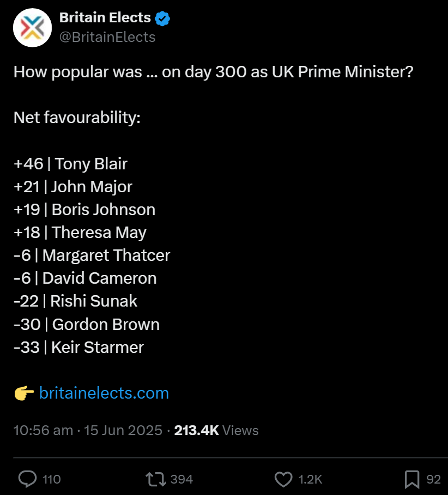Click the repost arrows icon
Screen dimensions: 448x495
[155, 479]
